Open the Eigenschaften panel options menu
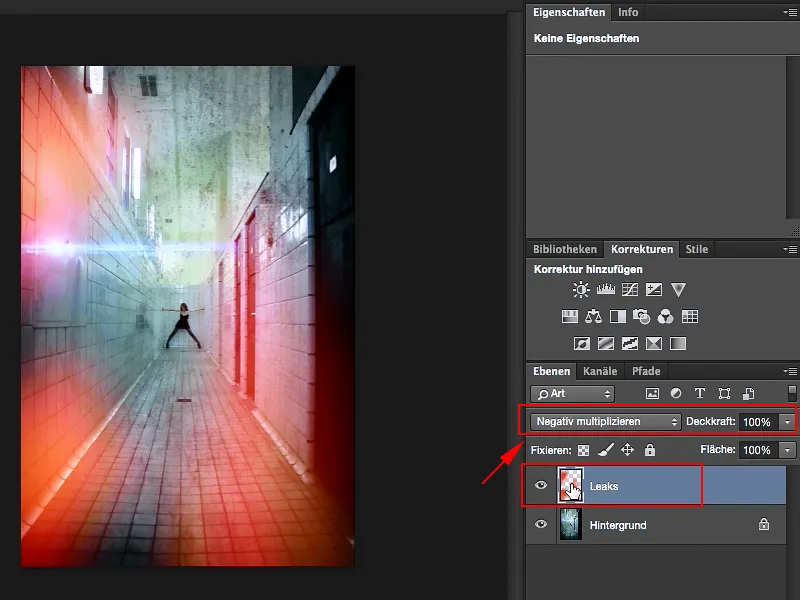The width and height of the screenshot is (800, 600). (x=790, y=12)
